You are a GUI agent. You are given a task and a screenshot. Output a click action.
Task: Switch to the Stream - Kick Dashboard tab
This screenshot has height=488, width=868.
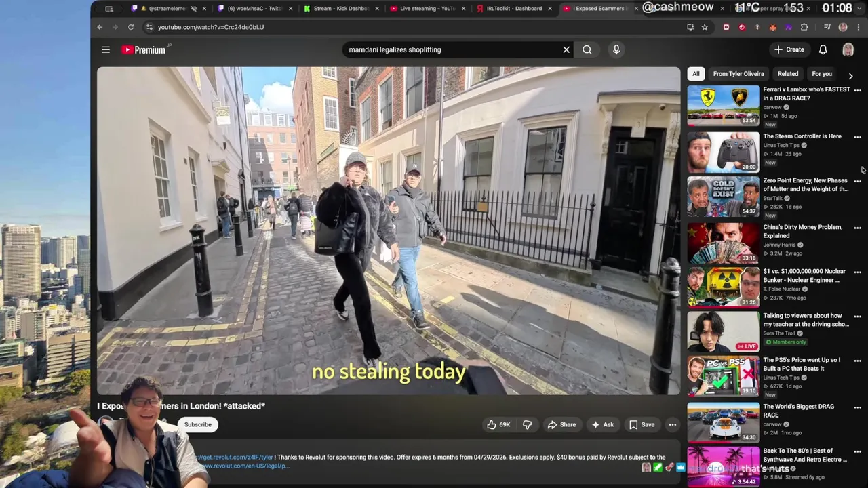pos(342,9)
